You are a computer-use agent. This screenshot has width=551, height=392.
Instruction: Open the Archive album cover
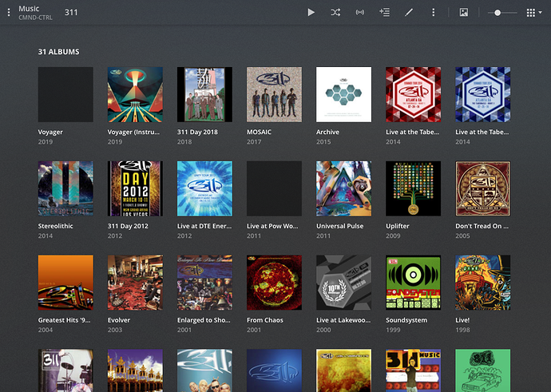tap(344, 94)
